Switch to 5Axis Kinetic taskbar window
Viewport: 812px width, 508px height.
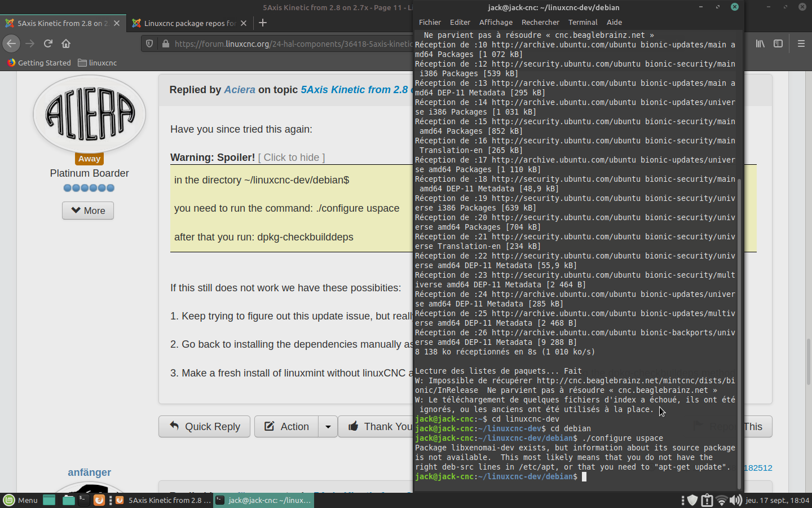coord(163,500)
